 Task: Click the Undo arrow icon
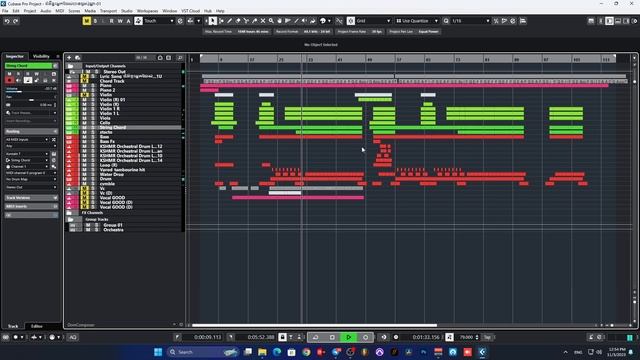point(7,21)
